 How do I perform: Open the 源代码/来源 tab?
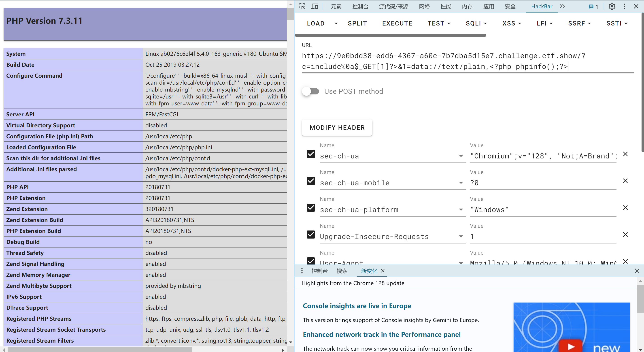[393, 6]
